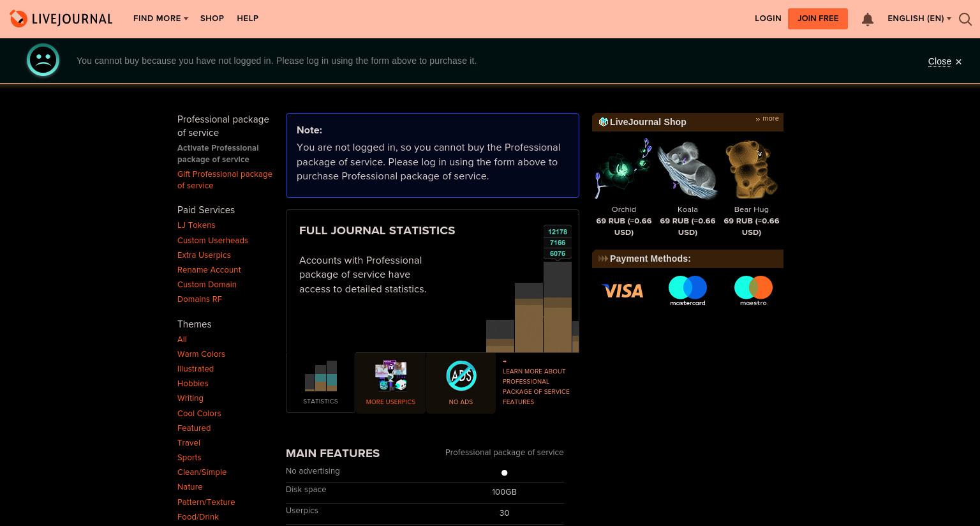This screenshot has height=526, width=980.
Task: Open the Shop menu item
Action: pyautogui.click(x=212, y=19)
